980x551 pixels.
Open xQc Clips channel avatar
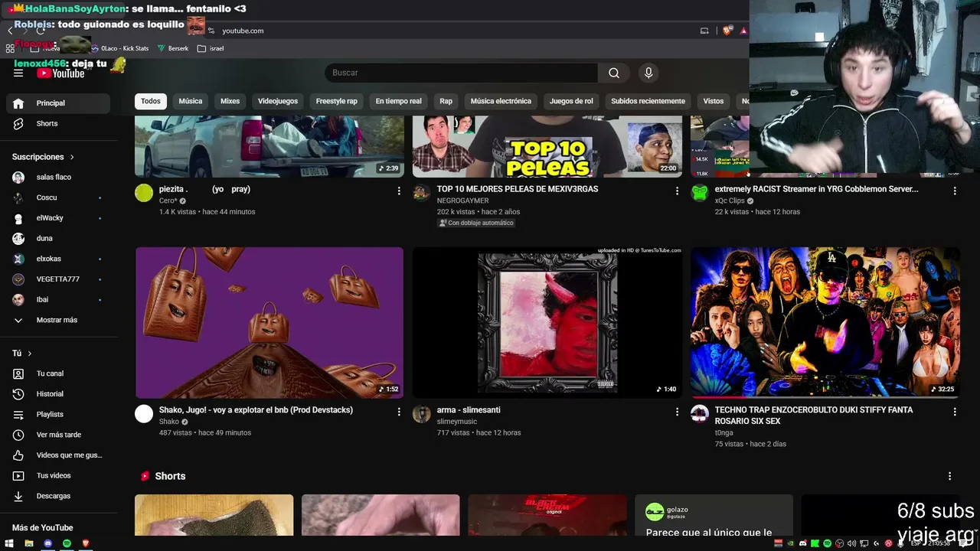(700, 193)
